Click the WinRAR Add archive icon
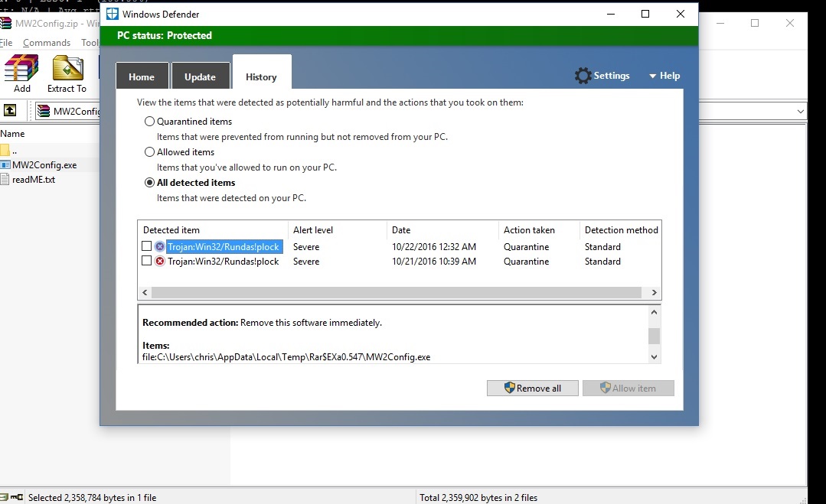Image resolution: width=826 pixels, height=504 pixels. 21,69
